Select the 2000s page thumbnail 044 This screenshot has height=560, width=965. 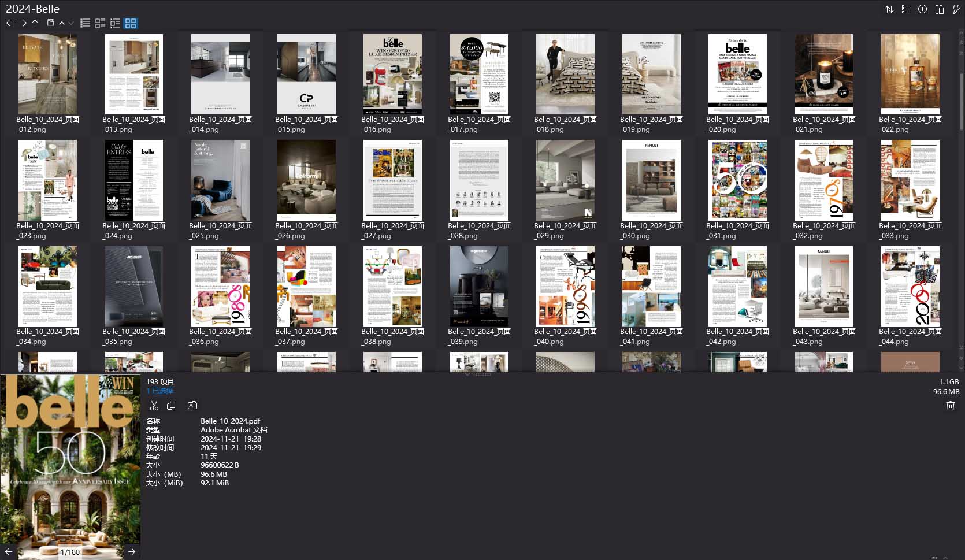(x=910, y=286)
